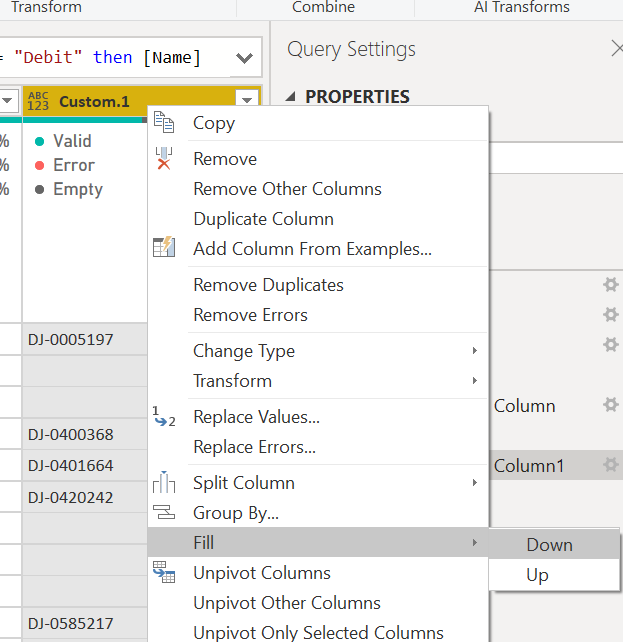Click the Add Column From Examples icon

pyautogui.click(x=164, y=248)
